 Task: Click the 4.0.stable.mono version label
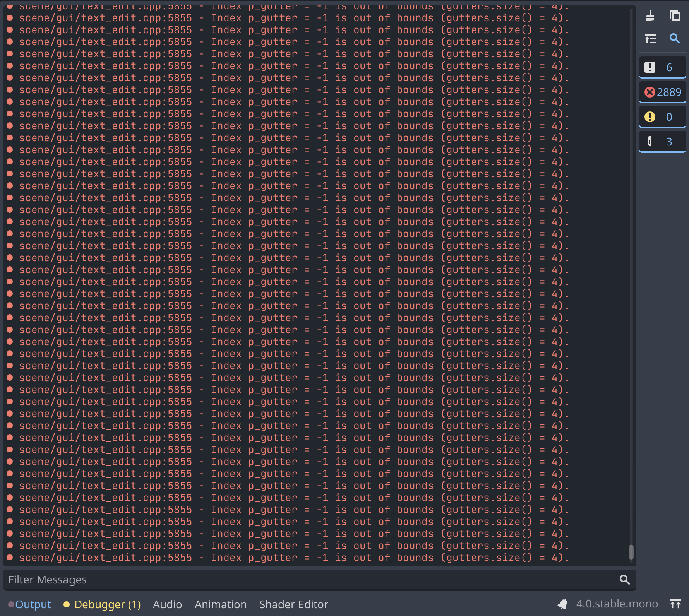[x=617, y=604]
